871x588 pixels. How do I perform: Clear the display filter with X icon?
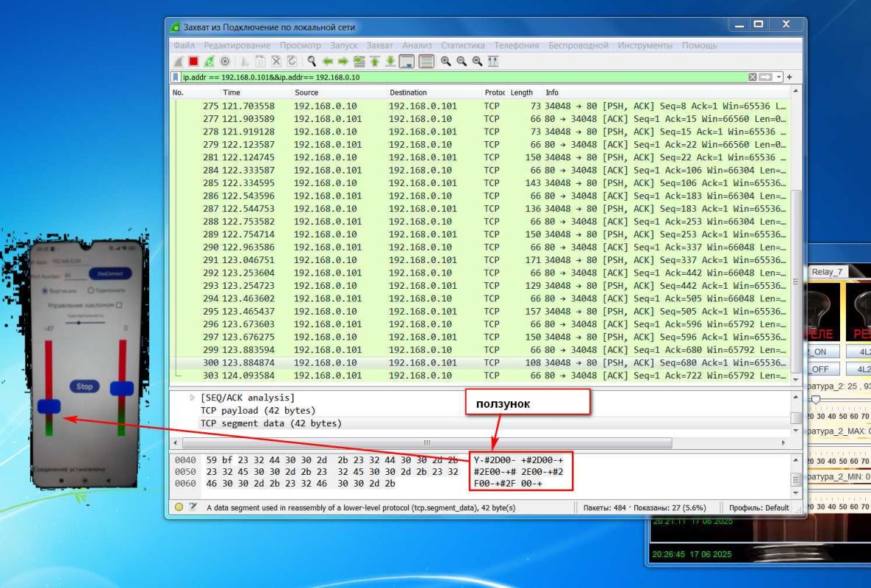click(753, 77)
